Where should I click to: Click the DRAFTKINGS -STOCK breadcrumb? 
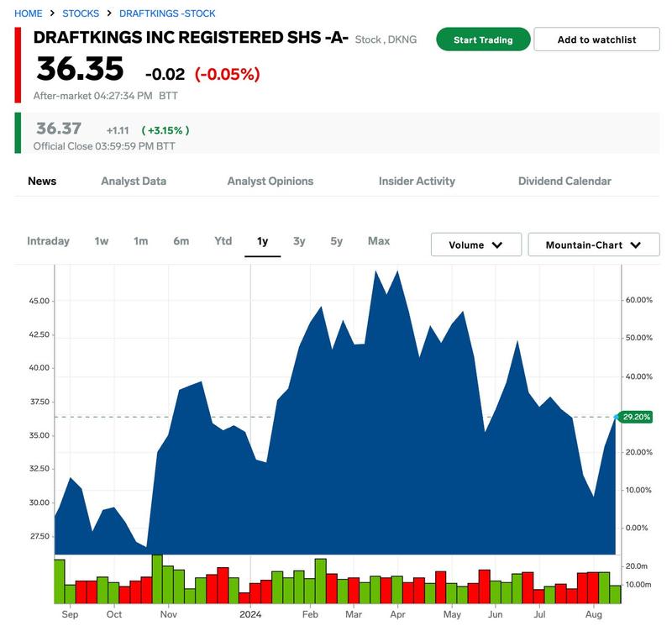(167, 13)
